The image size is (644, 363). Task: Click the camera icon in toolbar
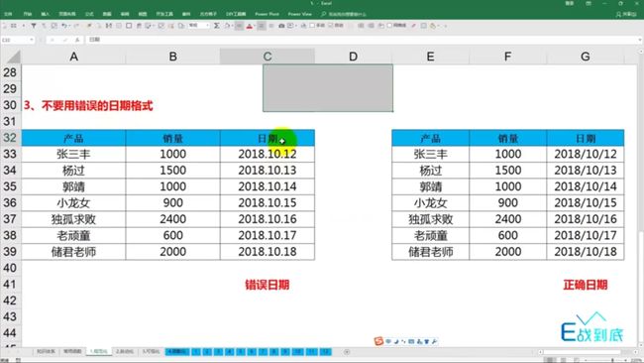click(x=281, y=26)
